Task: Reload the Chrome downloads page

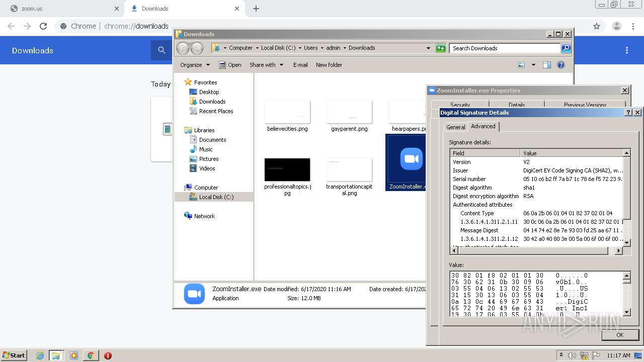Action: coord(43,26)
